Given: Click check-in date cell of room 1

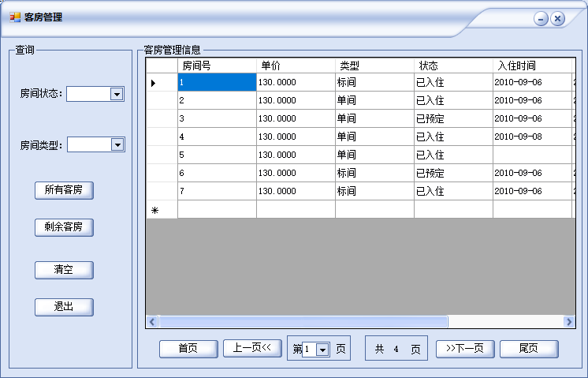Looking at the screenshot, I should click(x=532, y=82).
